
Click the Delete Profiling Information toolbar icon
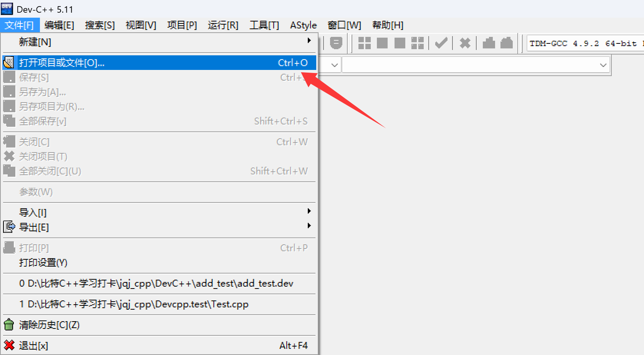(x=507, y=43)
